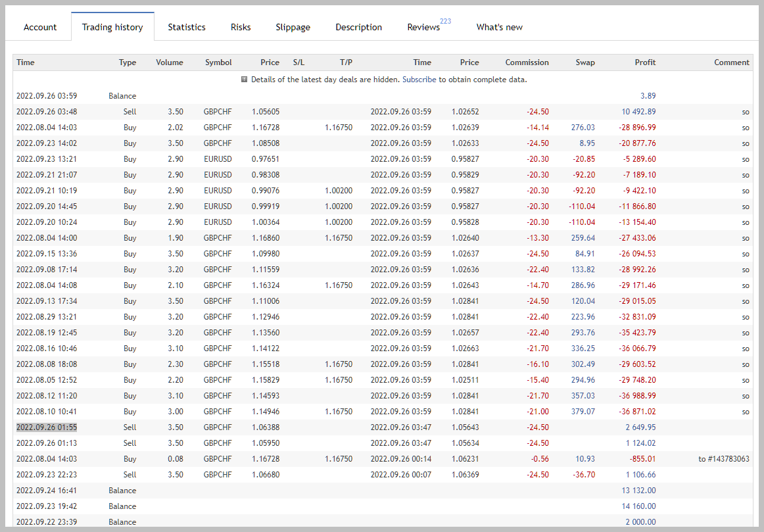Image resolution: width=764 pixels, height=532 pixels.
Task: Open the Slippage tab
Action: pos(293,27)
